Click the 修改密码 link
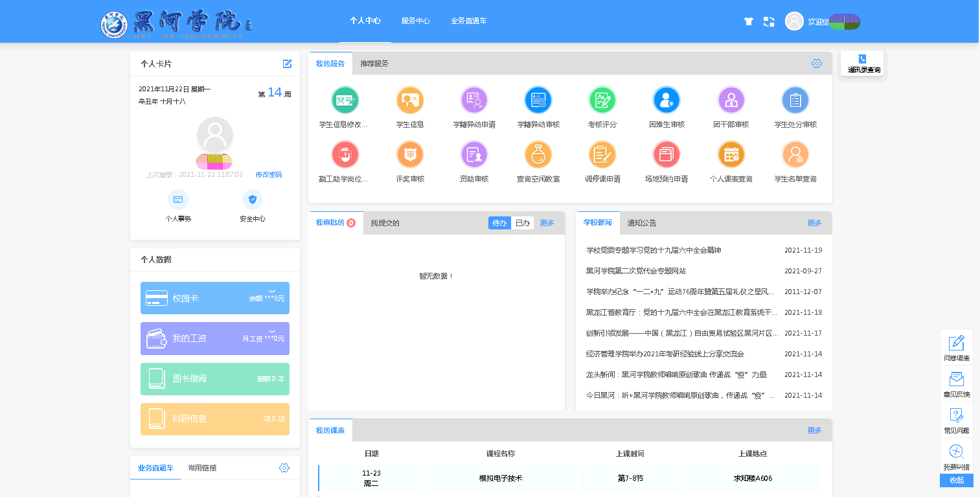The width and height of the screenshot is (980, 497). tap(268, 175)
